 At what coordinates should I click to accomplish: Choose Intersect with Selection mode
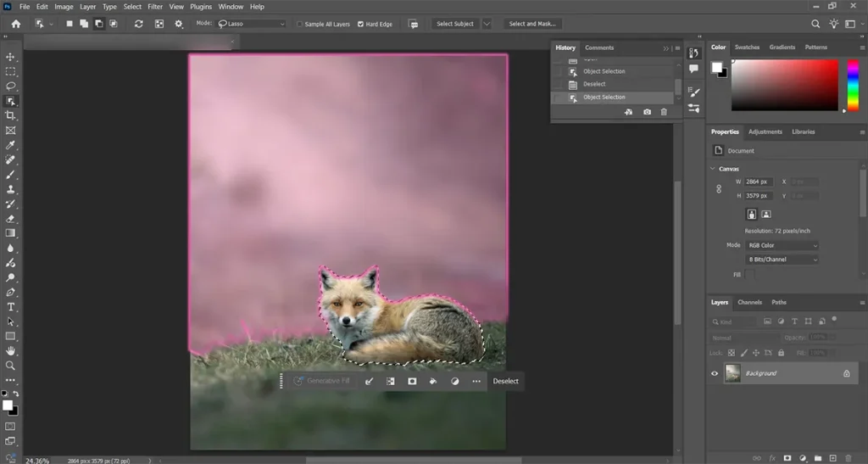click(114, 24)
